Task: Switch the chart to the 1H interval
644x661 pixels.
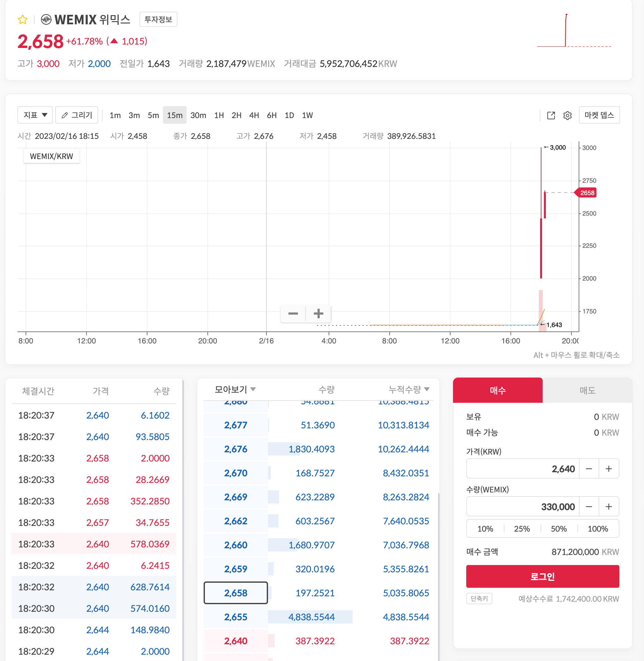Action: tap(219, 115)
